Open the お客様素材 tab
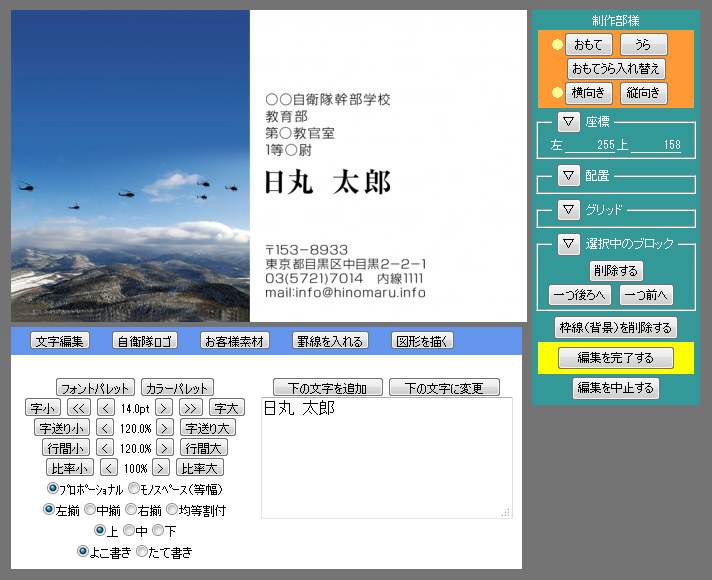Image resolution: width=712 pixels, height=580 pixels. click(x=234, y=341)
